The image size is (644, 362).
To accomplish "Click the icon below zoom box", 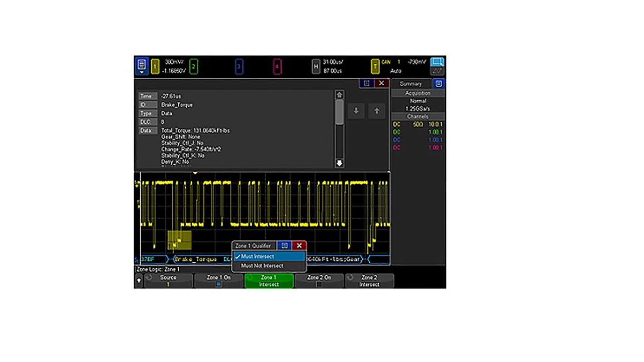I will point(437,71).
